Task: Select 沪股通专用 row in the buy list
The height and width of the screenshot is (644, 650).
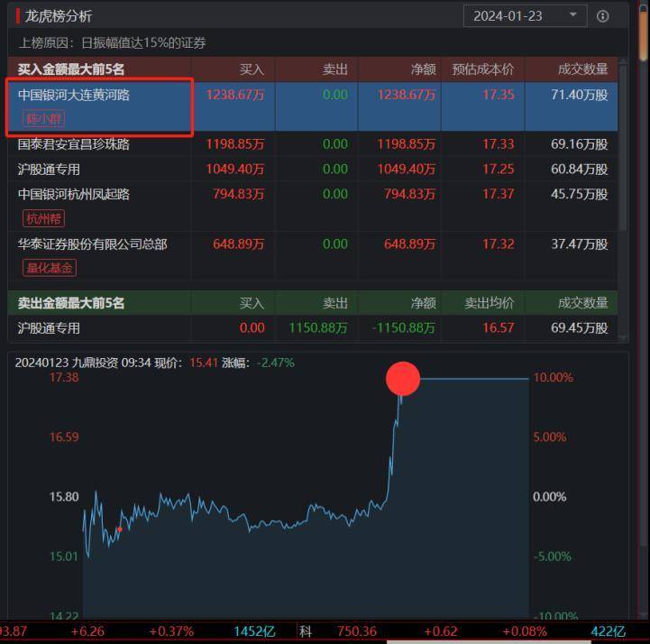Action: [x=313, y=169]
